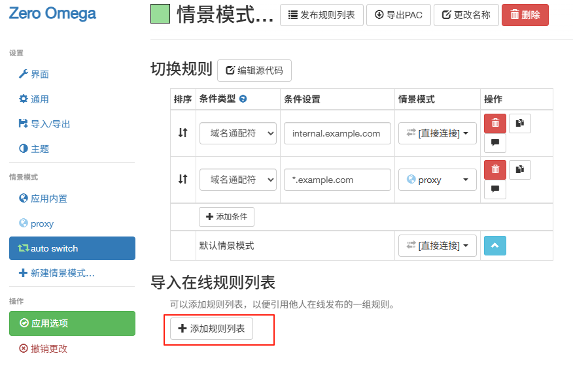Clone the *.example.com rule
The height and width of the screenshot is (392, 573).
[x=519, y=170]
